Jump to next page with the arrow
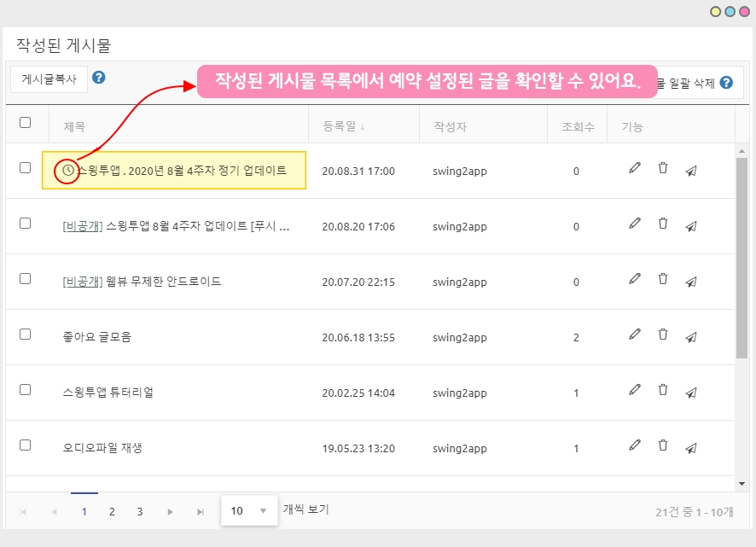This screenshot has height=547, width=756. point(170,512)
